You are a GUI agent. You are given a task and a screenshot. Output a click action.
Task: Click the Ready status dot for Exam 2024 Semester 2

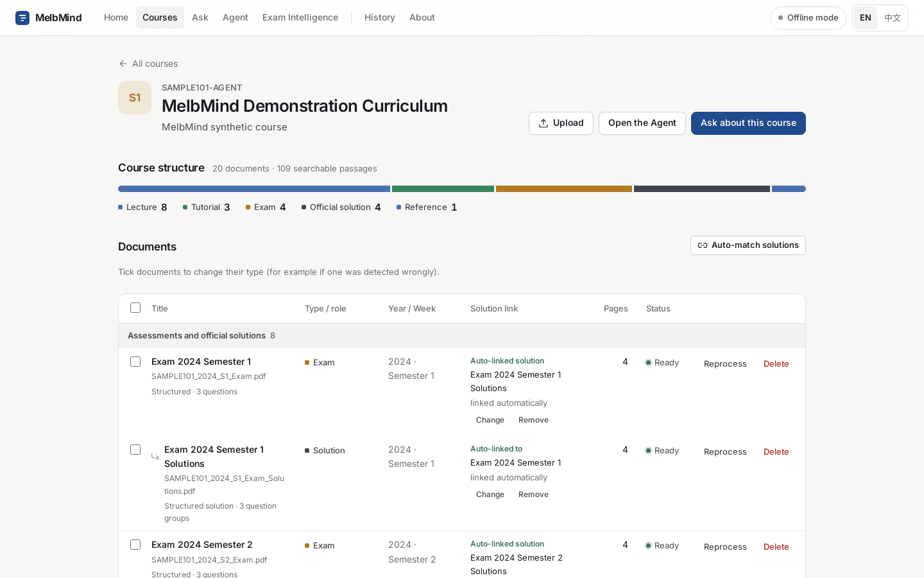tap(648, 546)
